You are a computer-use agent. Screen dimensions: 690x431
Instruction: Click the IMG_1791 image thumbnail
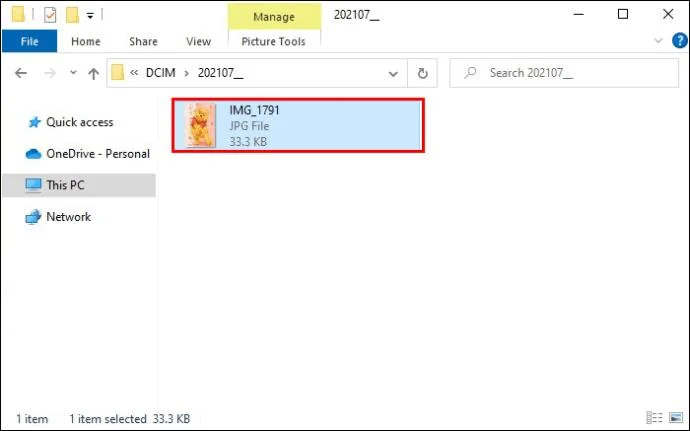(200, 125)
